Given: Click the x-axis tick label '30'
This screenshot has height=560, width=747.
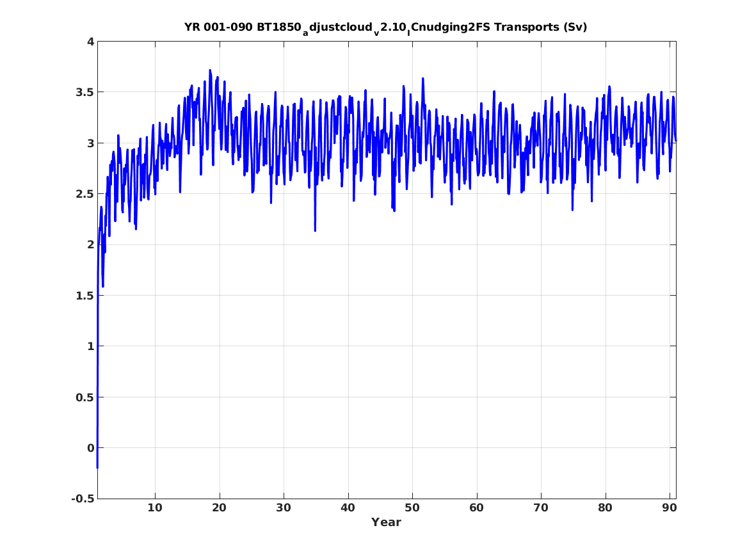Looking at the screenshot, I should click(284, 508).
